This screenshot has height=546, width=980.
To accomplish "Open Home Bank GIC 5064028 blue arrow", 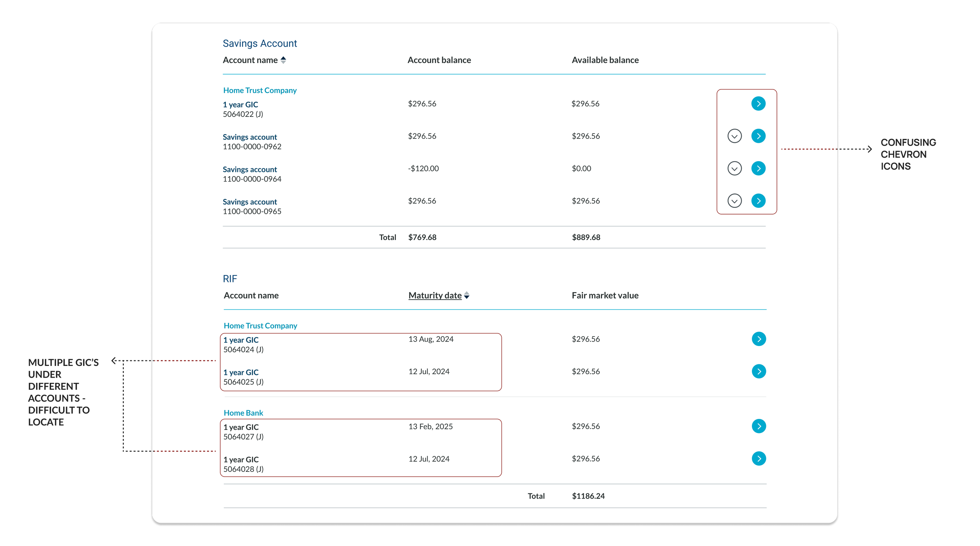I will tap(759, 459).
